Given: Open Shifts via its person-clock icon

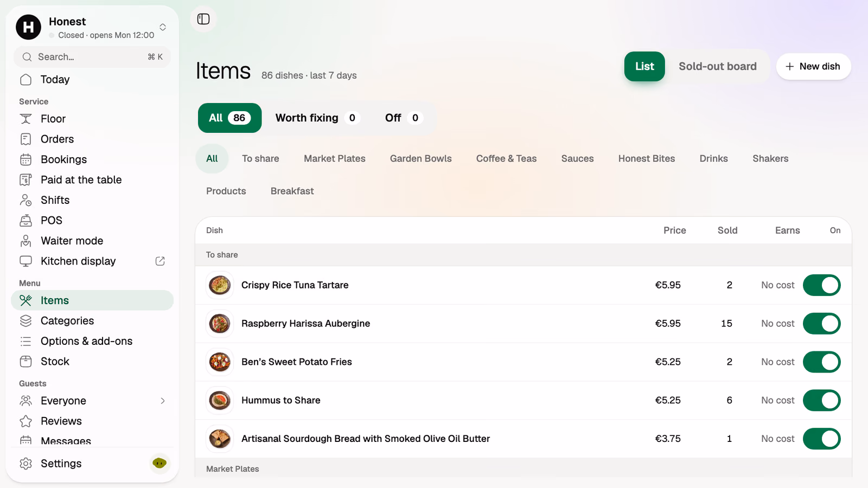Looking at the screenshot, I should coord(25,200).
